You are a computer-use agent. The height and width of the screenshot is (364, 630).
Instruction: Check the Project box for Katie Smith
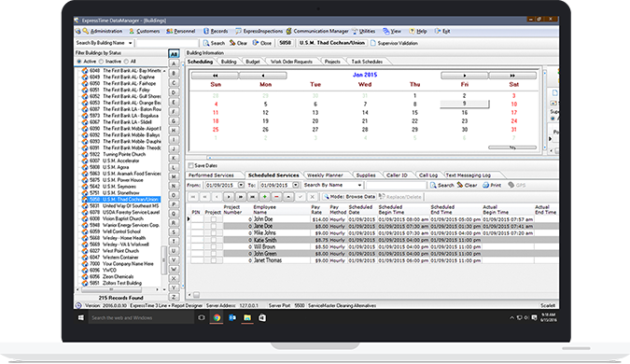click(214, 240)
